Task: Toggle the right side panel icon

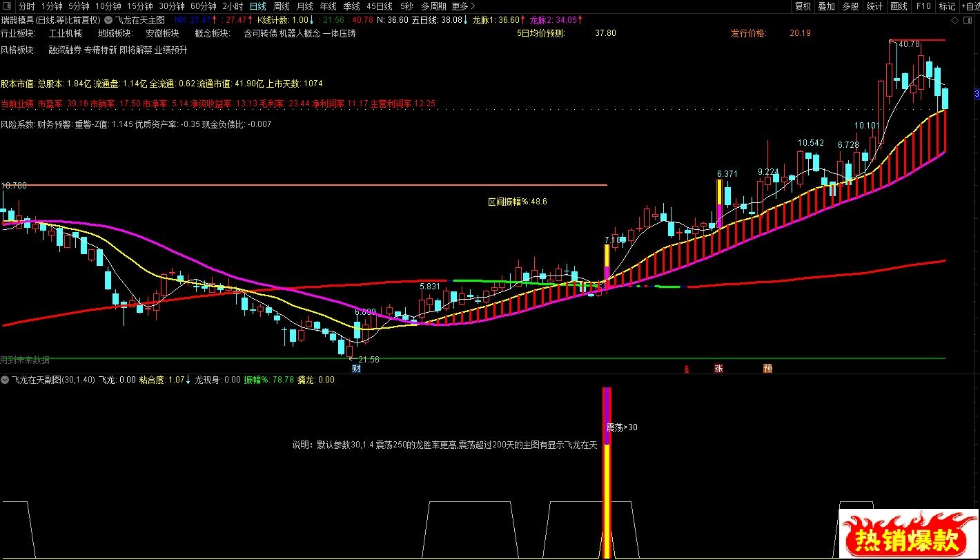Action: pyautogui.click(x=969, y=21)
